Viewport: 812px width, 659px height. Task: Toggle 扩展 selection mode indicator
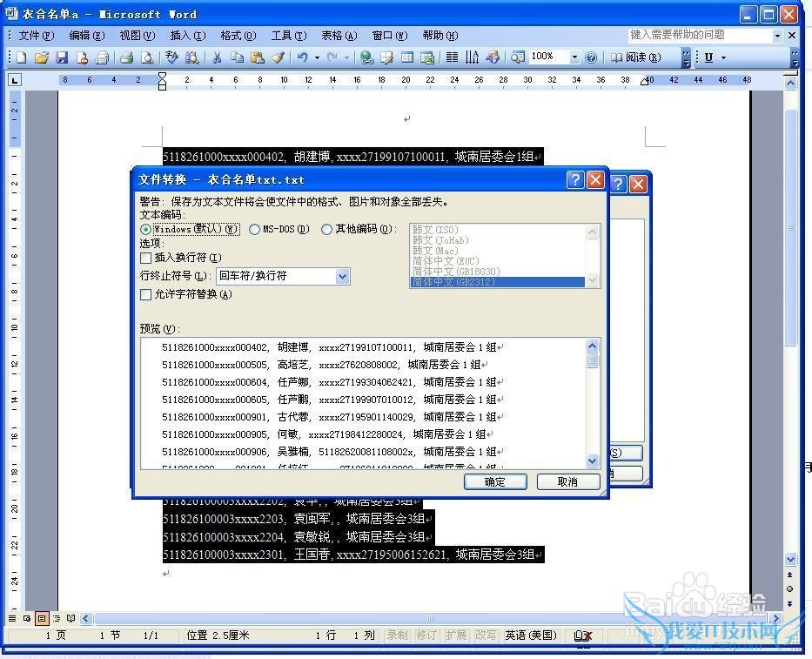456,635
